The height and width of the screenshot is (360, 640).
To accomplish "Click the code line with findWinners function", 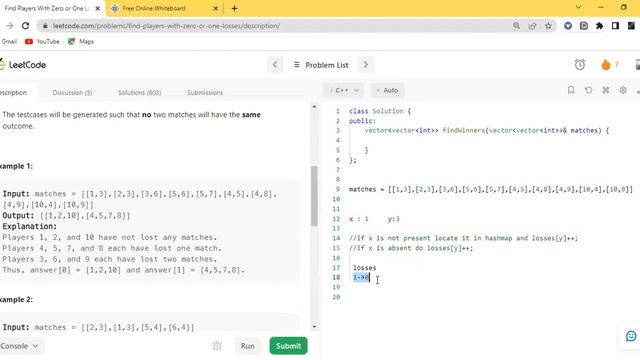I will click(487, 131).
